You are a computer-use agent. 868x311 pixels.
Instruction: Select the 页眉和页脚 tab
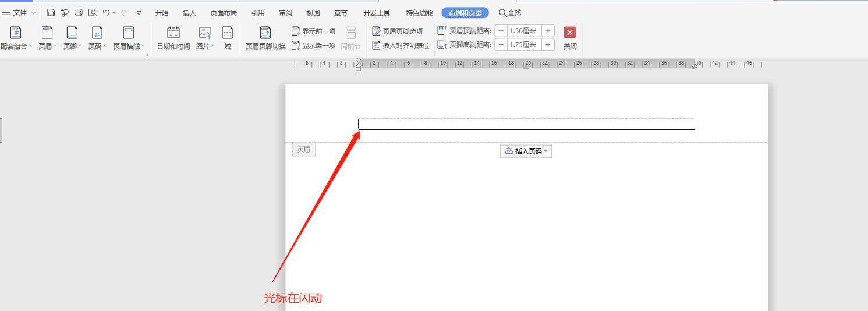[x=465, y=13]
